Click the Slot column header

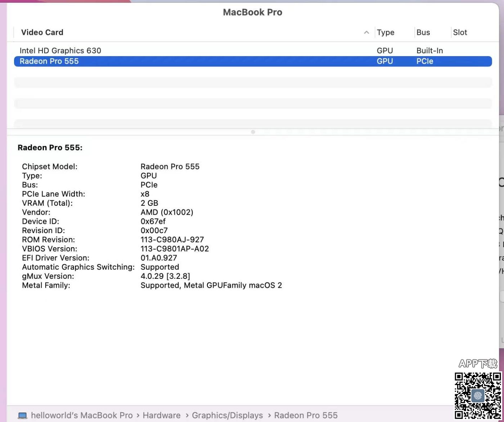coord(460,32)
